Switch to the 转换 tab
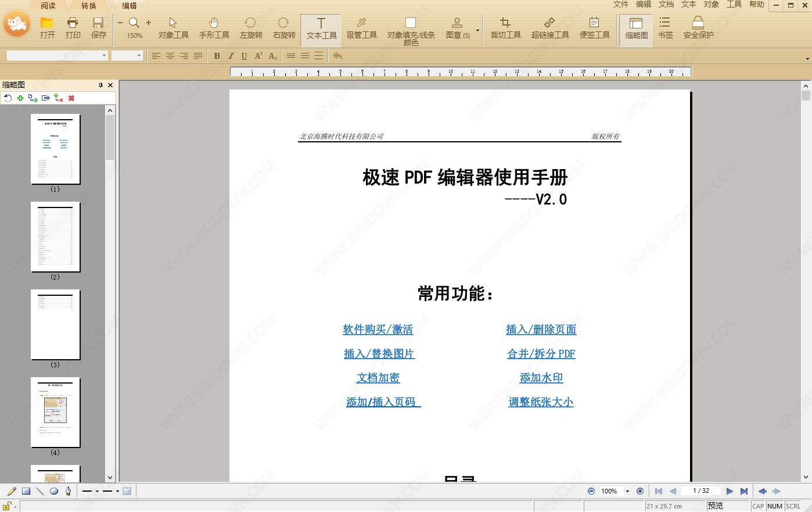The height and width of the screenshot is (512, 812). pos(89,6)
